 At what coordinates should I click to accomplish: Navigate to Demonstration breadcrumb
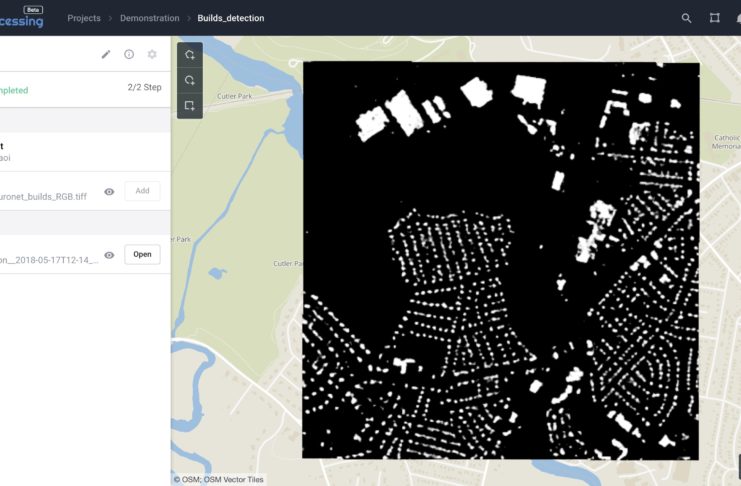[x=149, y=18]
